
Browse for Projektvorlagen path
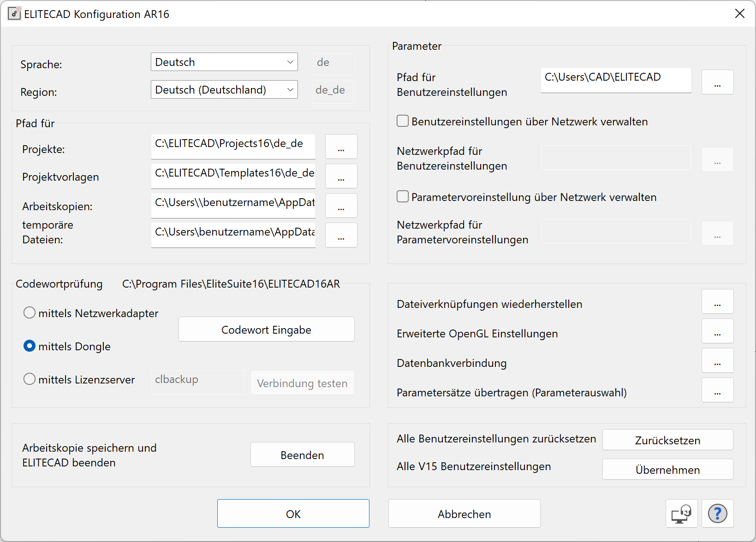pyautogui.click(x=341, y=176)
